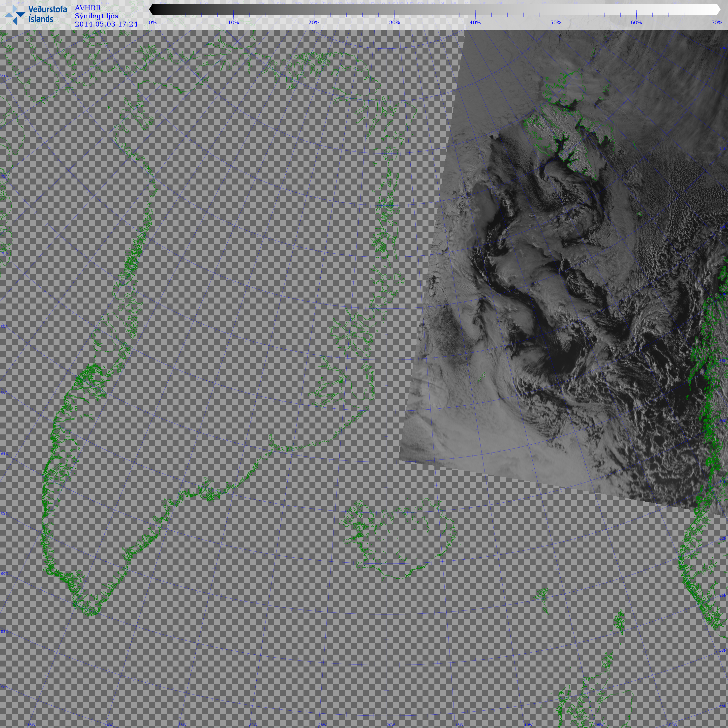
Task: Click the 70% label on the scale
Action: 717,23
